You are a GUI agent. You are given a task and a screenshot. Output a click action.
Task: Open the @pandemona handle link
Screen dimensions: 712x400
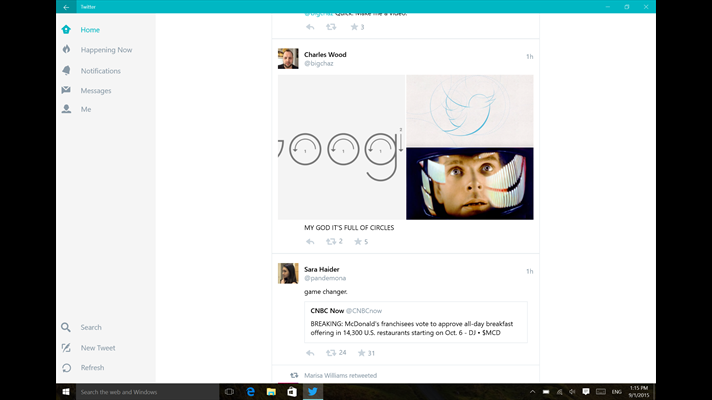point(325,278)
